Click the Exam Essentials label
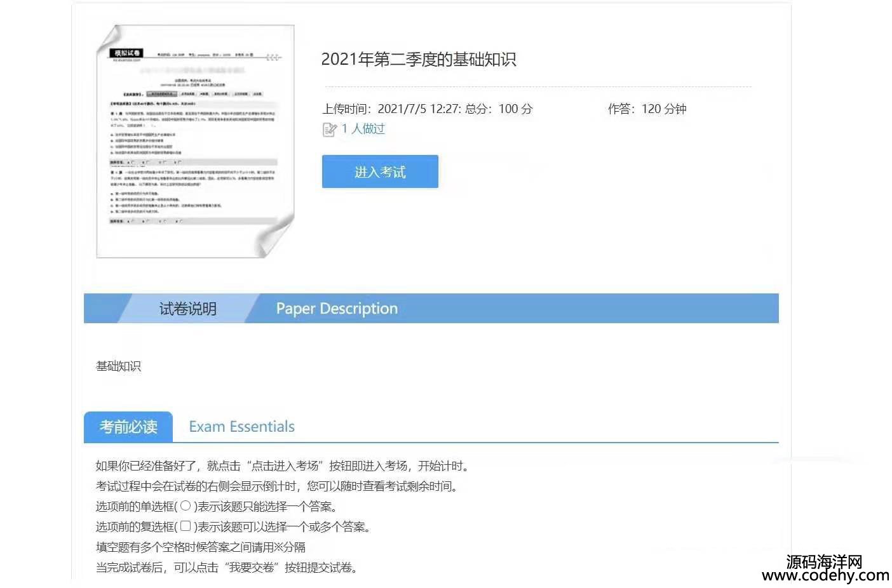The image size is (892, 588). coord(241,427)
